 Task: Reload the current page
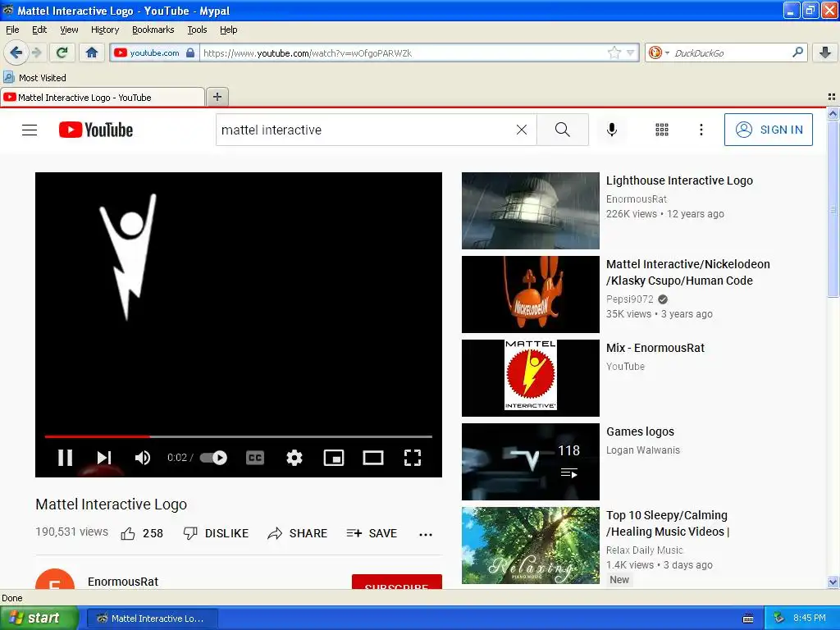point(62,52)
